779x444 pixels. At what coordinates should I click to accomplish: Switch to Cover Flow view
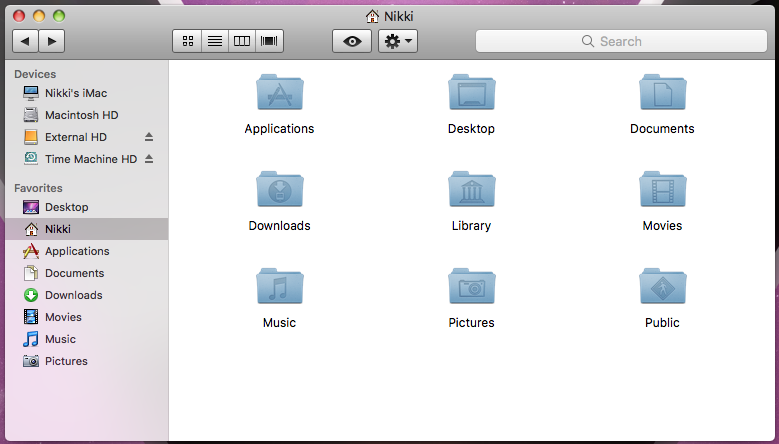[x=269, y=41]
